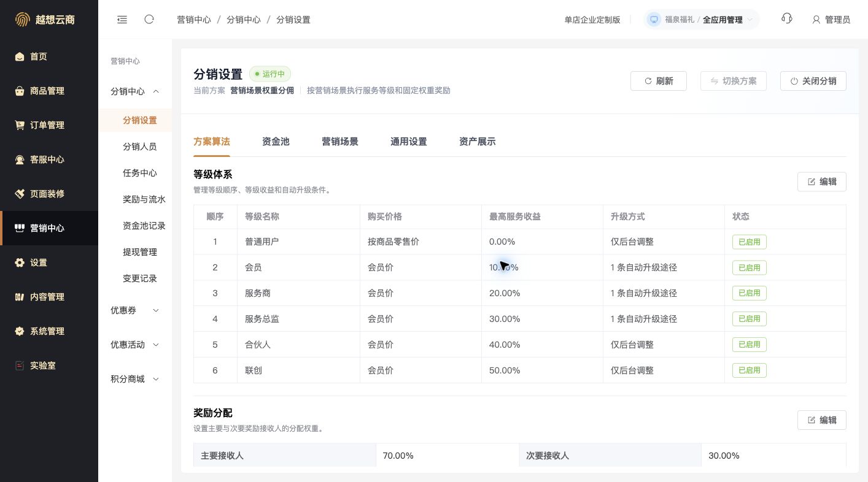
Task: Click the 单店企业定制版 label
Action: pos(592,20)
